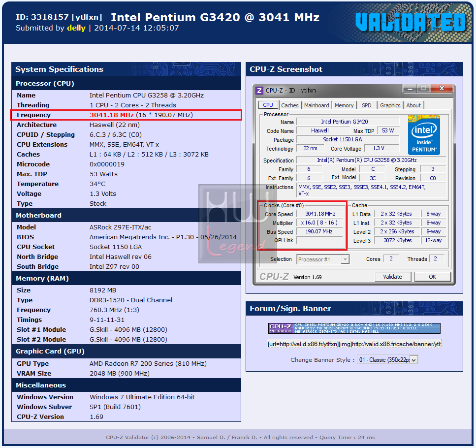
Task: Click the L1 Data 2 x 32 KBytes value
Action: click(x=397, y=214)
